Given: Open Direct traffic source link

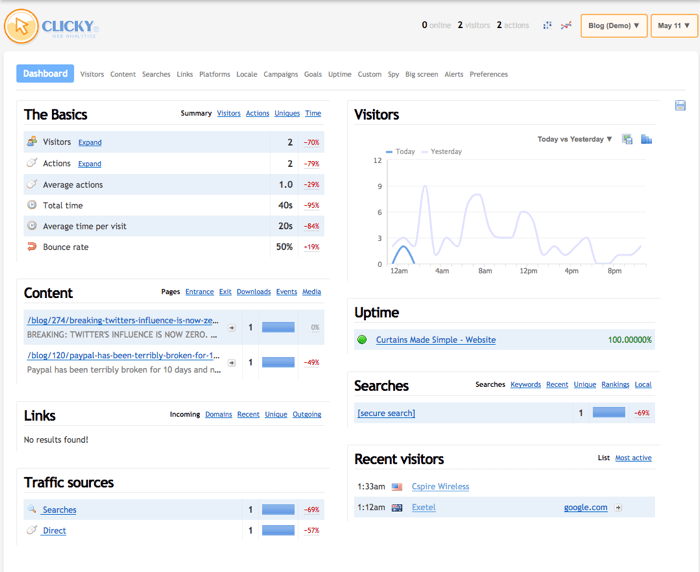Looking at the screenshot, I should 54,530.
